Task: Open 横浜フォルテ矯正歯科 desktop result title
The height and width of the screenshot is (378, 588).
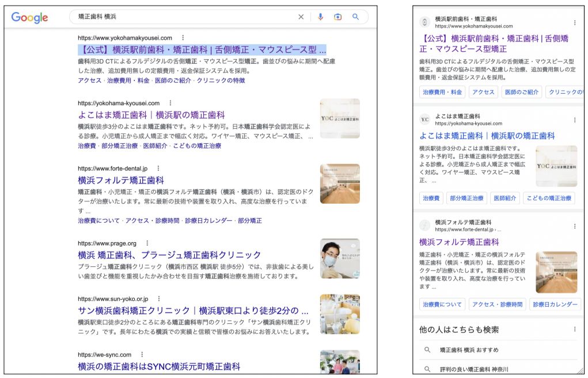Action: (x=121, y=181)
